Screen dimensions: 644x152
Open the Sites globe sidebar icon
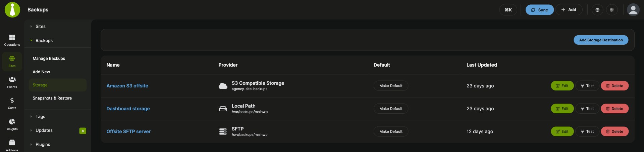pyautogui.click(x=12, y=62)
